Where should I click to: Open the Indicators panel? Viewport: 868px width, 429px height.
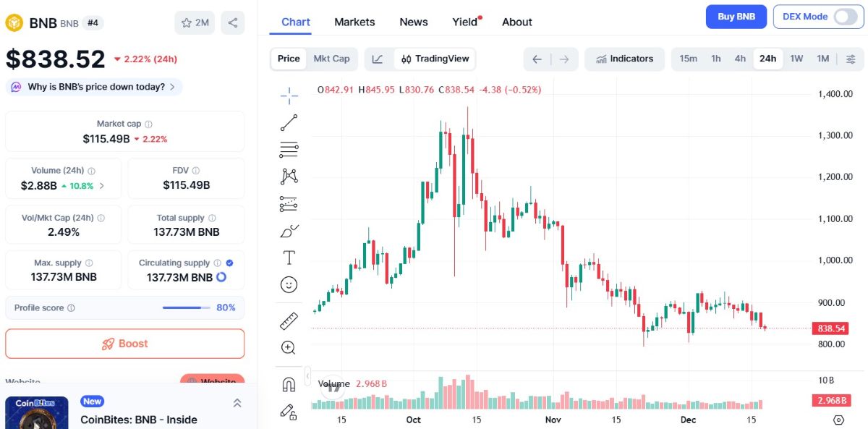(624, 59)
